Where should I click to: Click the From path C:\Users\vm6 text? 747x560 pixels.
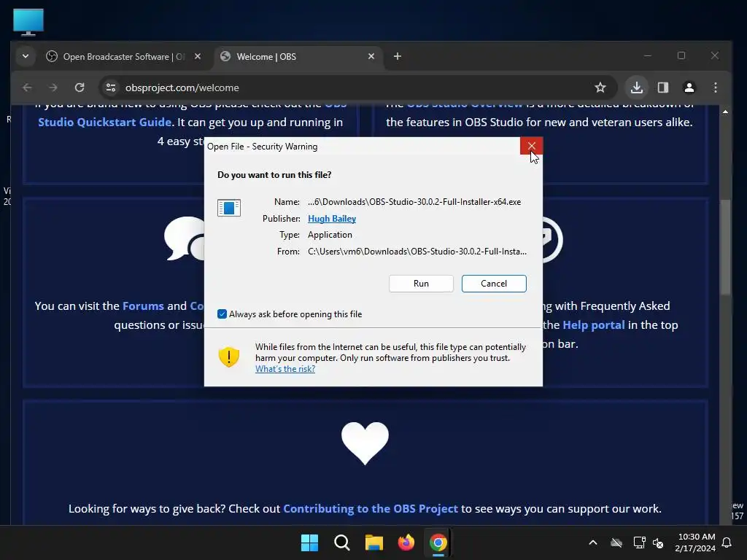(x=417, y=252)
